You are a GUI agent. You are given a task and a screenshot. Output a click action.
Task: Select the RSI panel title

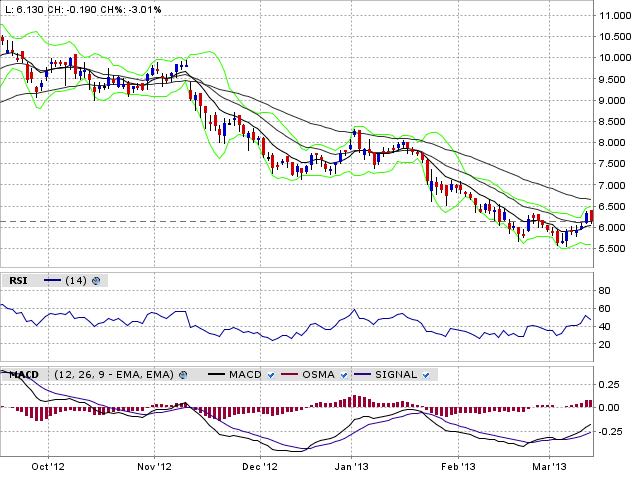pos(17,281)
